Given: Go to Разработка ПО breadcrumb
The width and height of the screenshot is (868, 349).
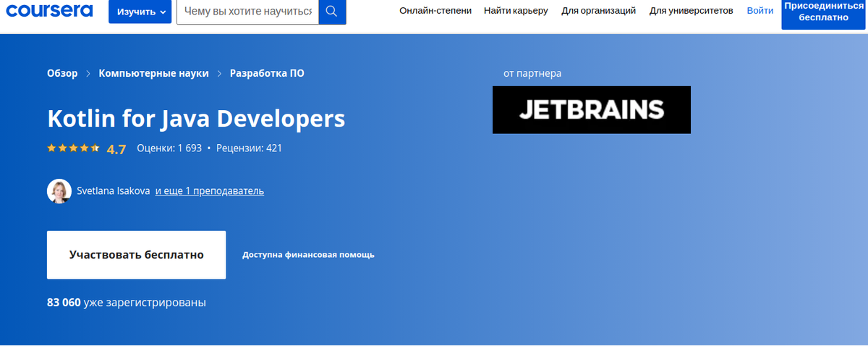Looking at the screenshot, I should click(267, 73).
